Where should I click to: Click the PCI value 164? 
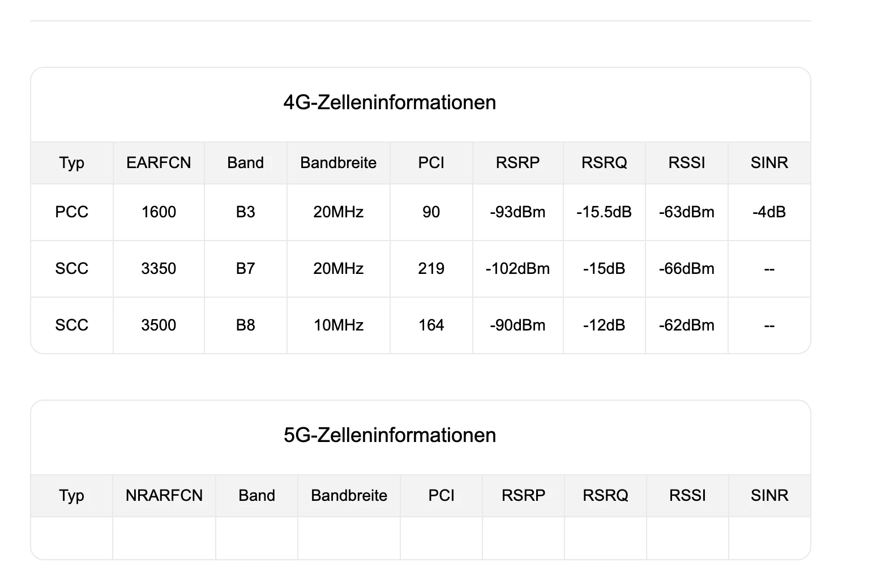tap(431, 325)
